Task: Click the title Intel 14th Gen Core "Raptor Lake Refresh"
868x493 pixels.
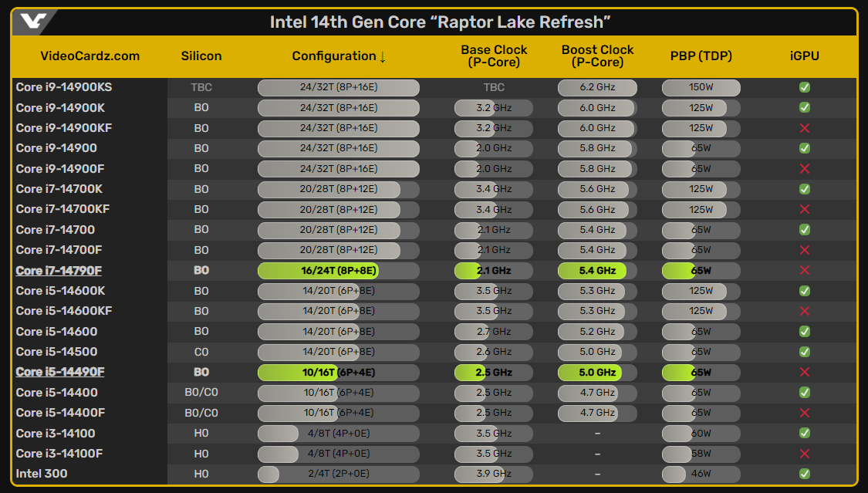Action: [440, 22]
